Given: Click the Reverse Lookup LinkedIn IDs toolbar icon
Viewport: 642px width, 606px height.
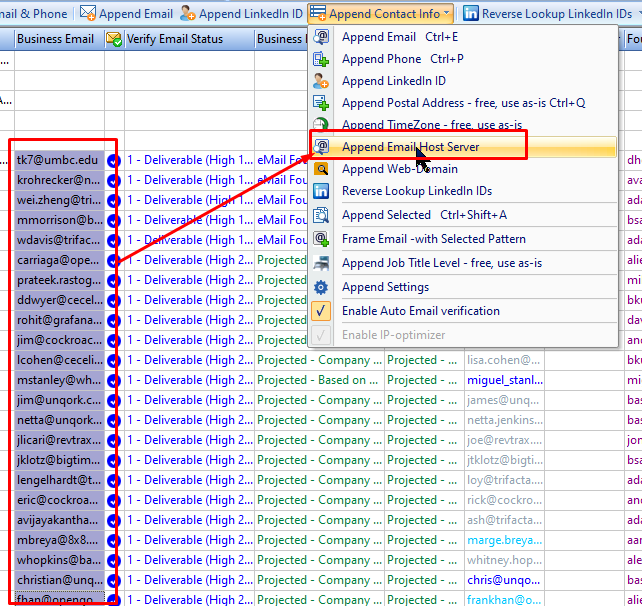Looking at the screenshot, I should pyautogui.click(x=470, y=14).
